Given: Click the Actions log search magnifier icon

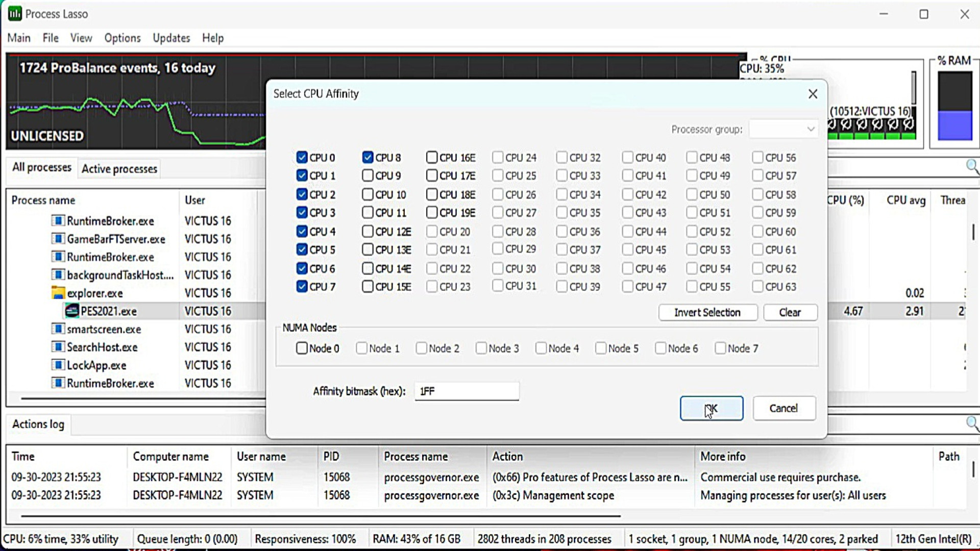Looking at the screenshot, I should (x=972, y=423).
